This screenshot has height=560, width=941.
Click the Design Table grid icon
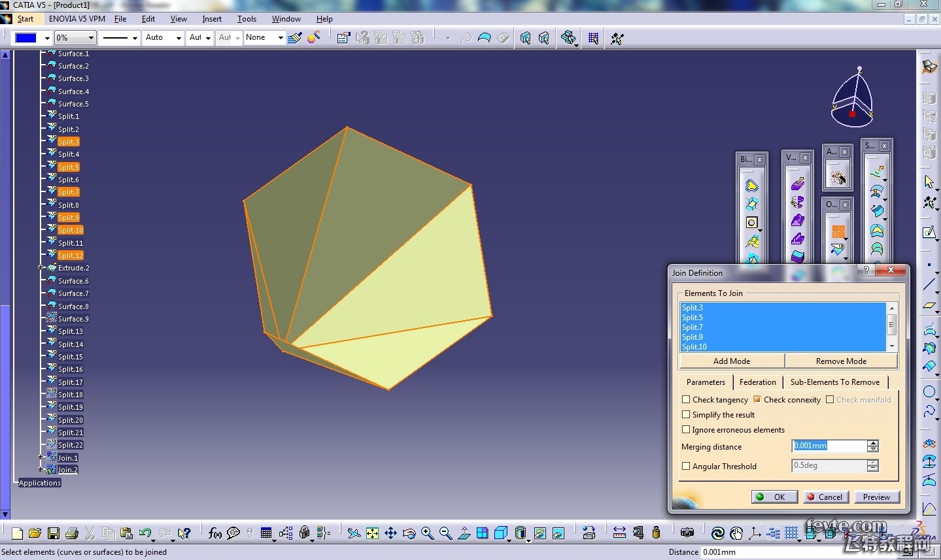266,533
